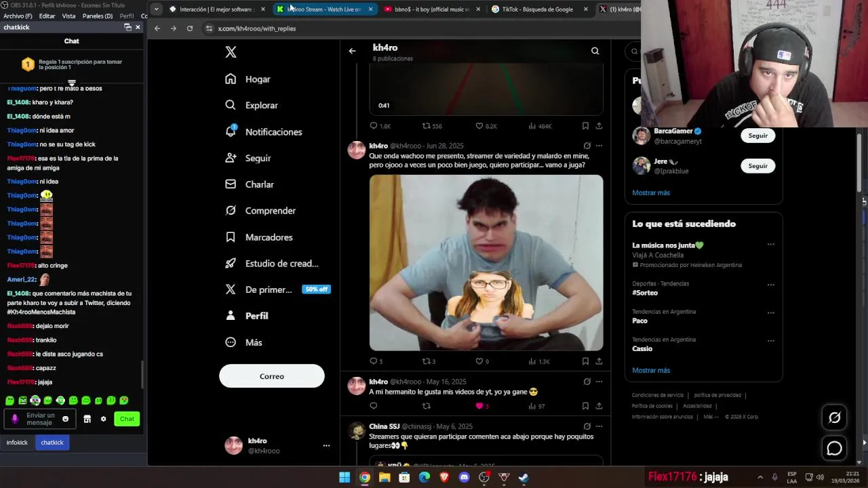
Task: Share the Jun 28 streamer post
Action: pos(599,361)
